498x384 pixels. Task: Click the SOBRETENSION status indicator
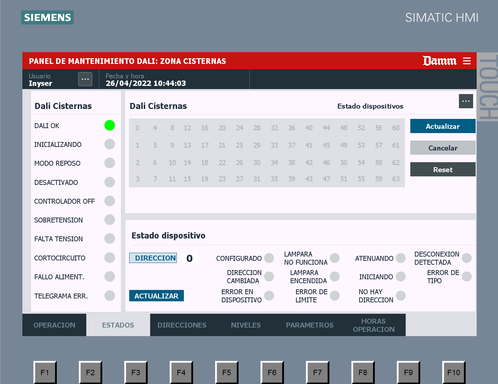click(110, 220)
